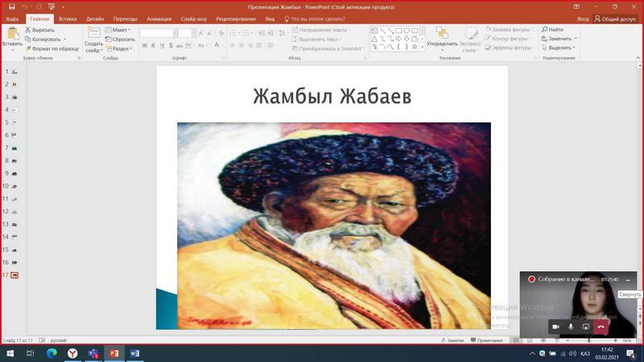Toggle text Shadow (S) formatting
The image size is (644, 362).
point(171,46)
